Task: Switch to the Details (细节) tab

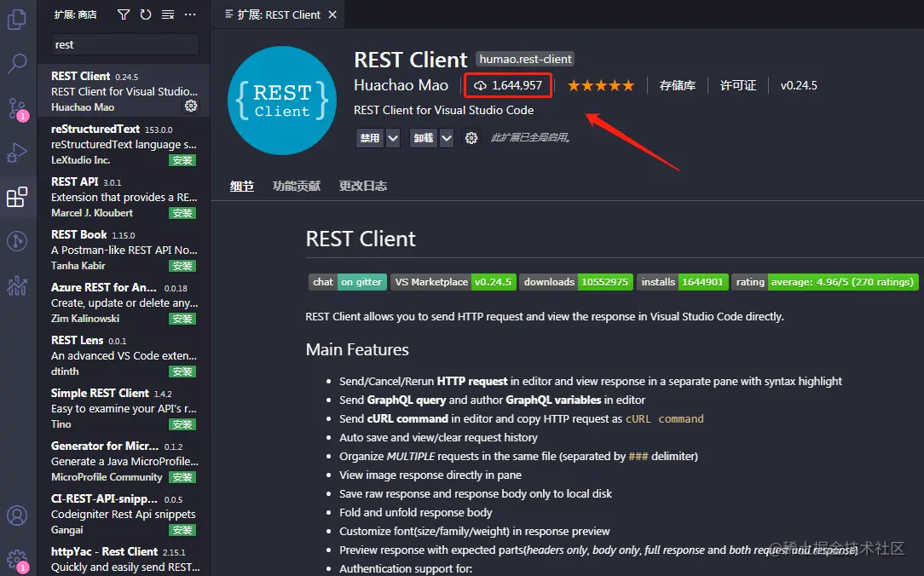Action: coord(241,186)
